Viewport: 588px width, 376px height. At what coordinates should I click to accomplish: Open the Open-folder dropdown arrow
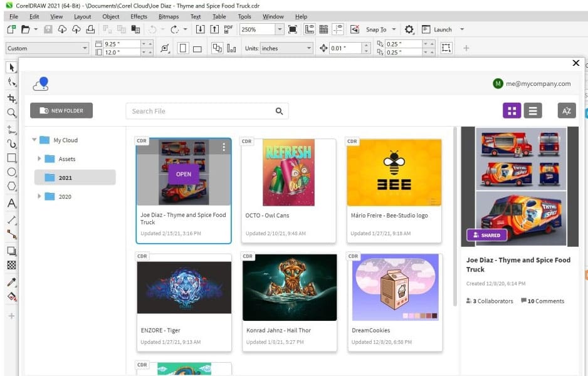pyautogui.click(x=36, y=29)
